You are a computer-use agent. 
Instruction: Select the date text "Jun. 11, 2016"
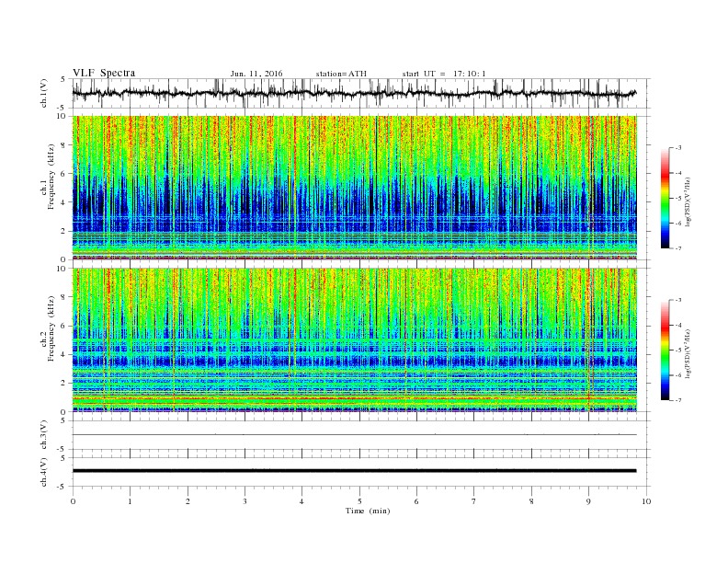tap(256, 74)
